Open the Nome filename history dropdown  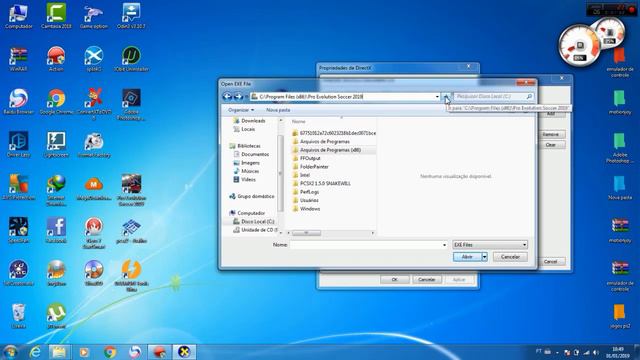tap(444, 245)
